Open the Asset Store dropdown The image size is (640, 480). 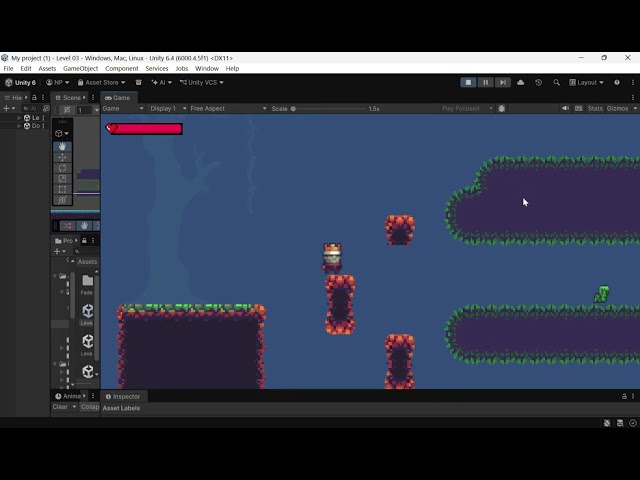pos(101,82)
